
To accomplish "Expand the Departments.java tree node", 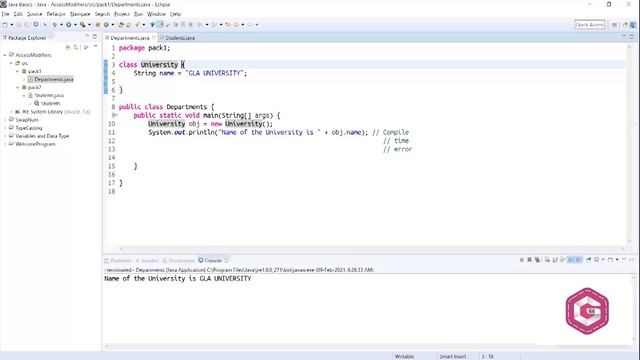I will point(24,79).
